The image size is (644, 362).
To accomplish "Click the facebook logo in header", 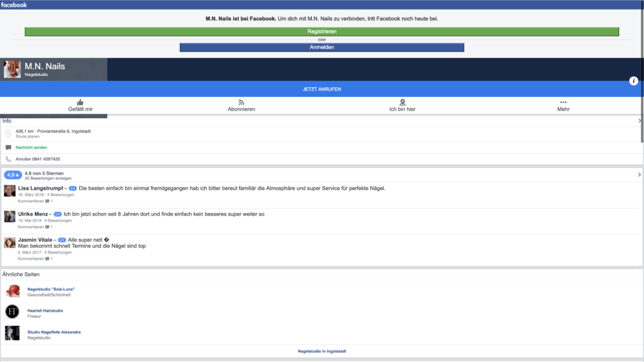I will 14,5.
